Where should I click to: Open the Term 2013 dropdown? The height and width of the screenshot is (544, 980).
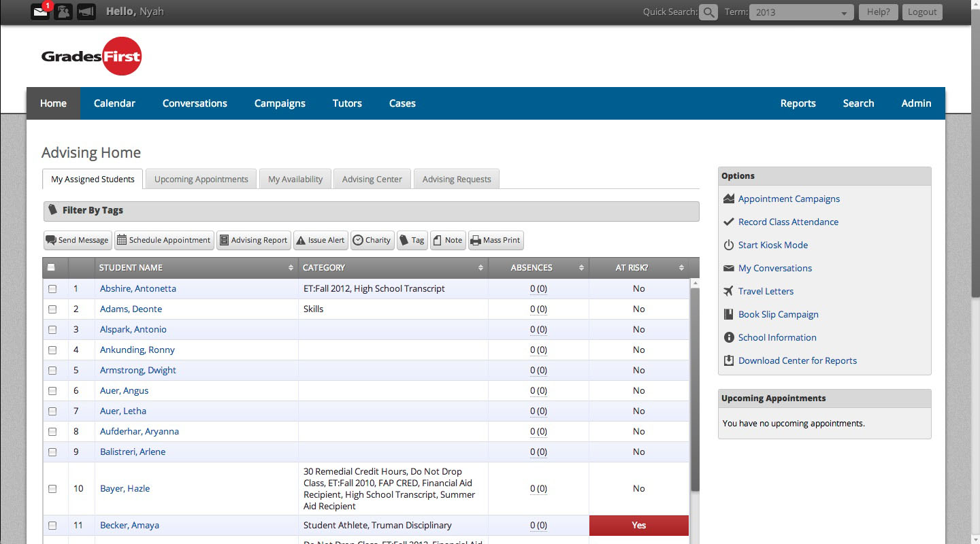click(801, 12)
